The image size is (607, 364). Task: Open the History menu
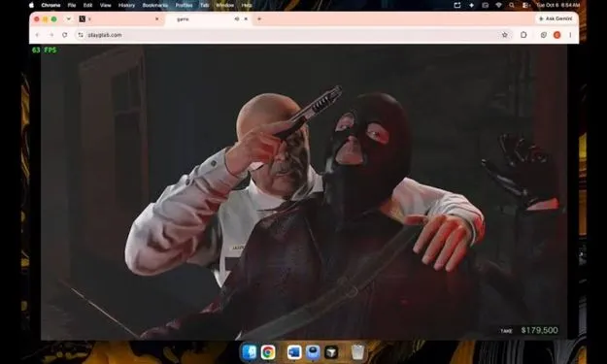click(126, 5)
